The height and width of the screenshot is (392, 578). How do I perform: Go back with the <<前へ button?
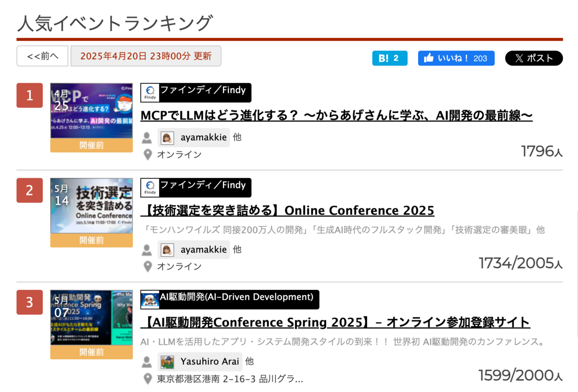42,56
